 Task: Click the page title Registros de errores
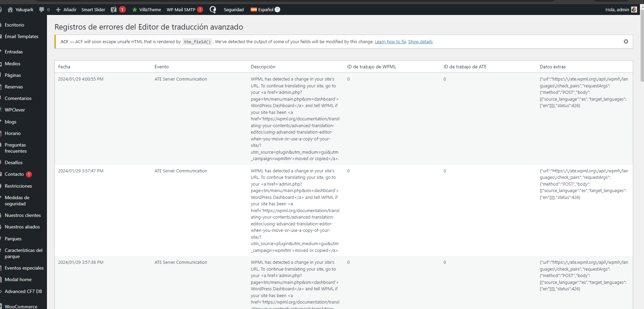tap(149, 27)
